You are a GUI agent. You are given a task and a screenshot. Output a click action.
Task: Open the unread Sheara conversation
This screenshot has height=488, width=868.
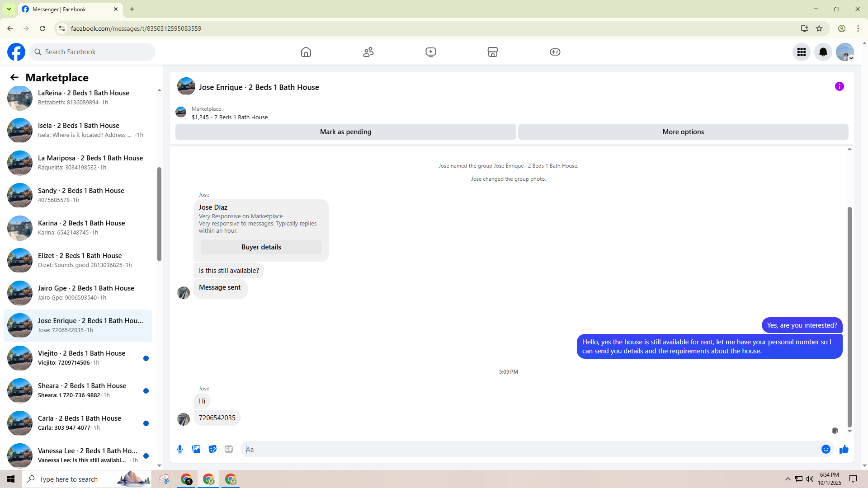click(x=78, y=390)
